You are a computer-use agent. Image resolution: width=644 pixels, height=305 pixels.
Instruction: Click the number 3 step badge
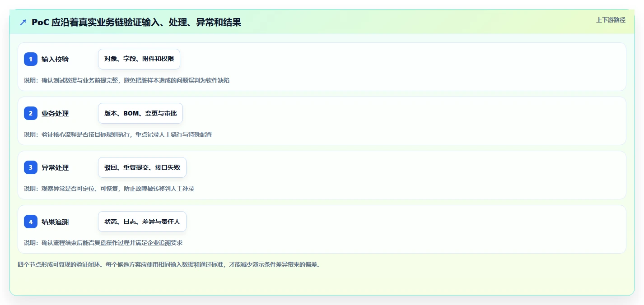[x=31, y=167]
